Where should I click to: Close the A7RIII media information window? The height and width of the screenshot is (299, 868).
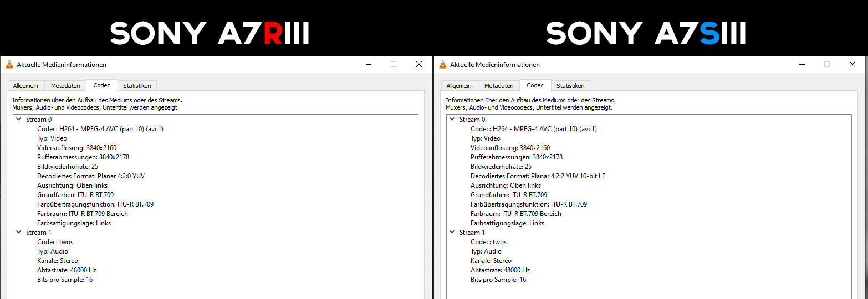[419, 65]
